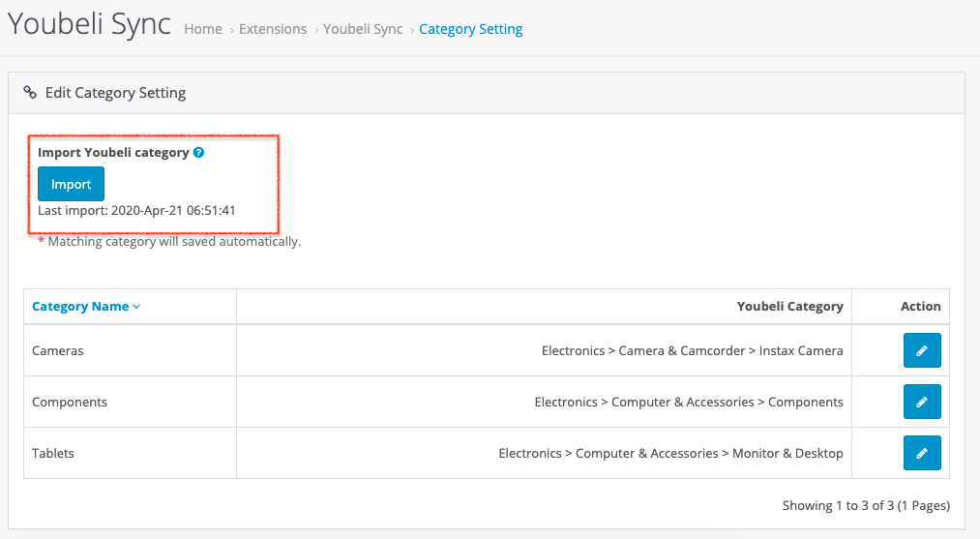This screenshot has width=980, height=539.
Task: Click the Youbeli Sync page title
Action: click(x=90, y=26)
